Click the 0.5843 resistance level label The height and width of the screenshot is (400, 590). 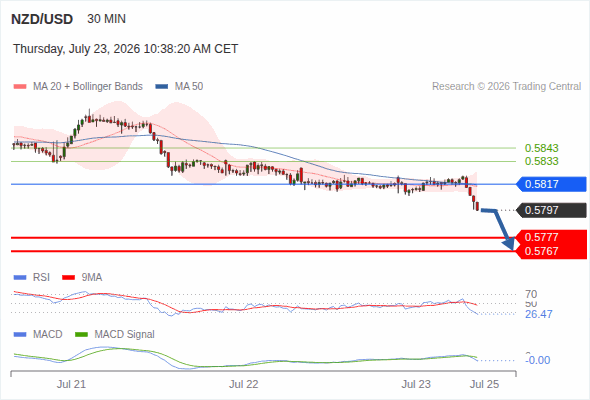[x=541, y=148]
